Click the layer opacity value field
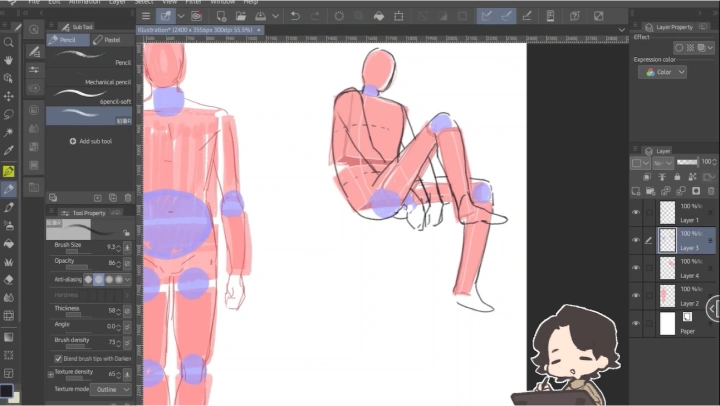 point(706,161)
